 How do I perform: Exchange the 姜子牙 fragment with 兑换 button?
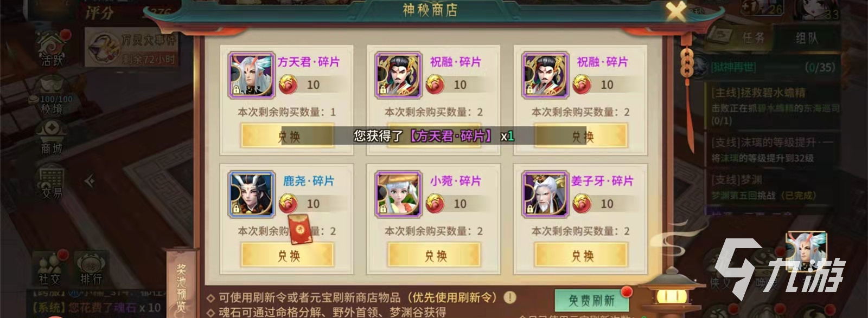582,255
